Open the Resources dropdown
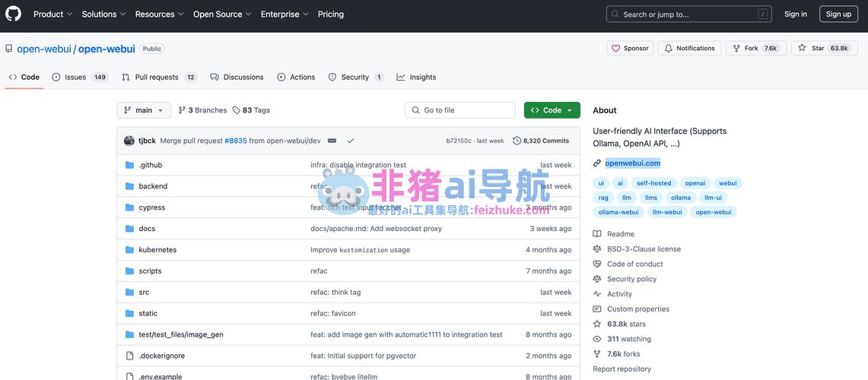 (160, 14)
